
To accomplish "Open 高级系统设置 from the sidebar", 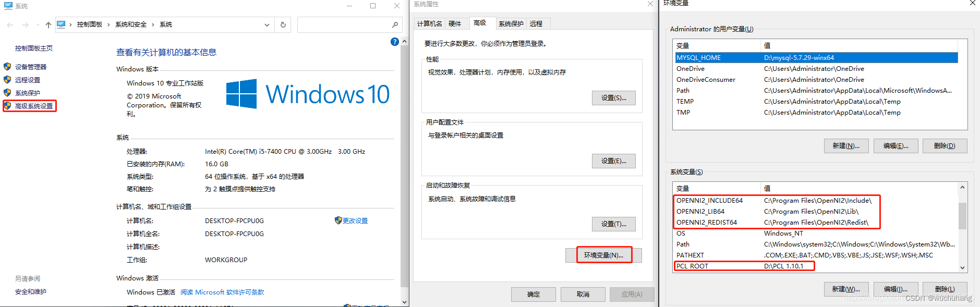I will (x=34, y=106).
